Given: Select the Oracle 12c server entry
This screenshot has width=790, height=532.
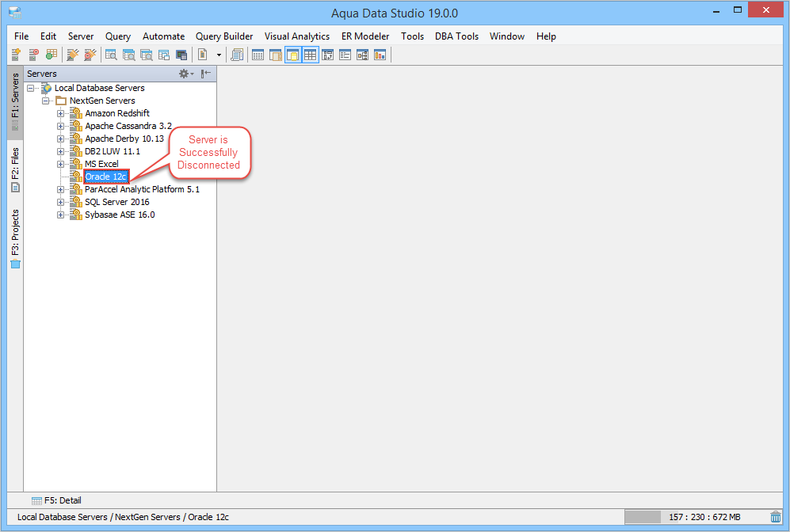Looking at the screenshot, I should 106,177.
